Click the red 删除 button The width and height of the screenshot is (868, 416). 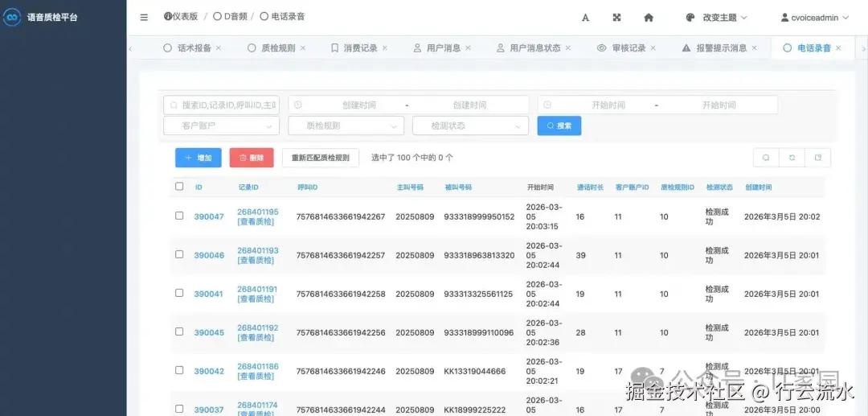pos(252,158)
